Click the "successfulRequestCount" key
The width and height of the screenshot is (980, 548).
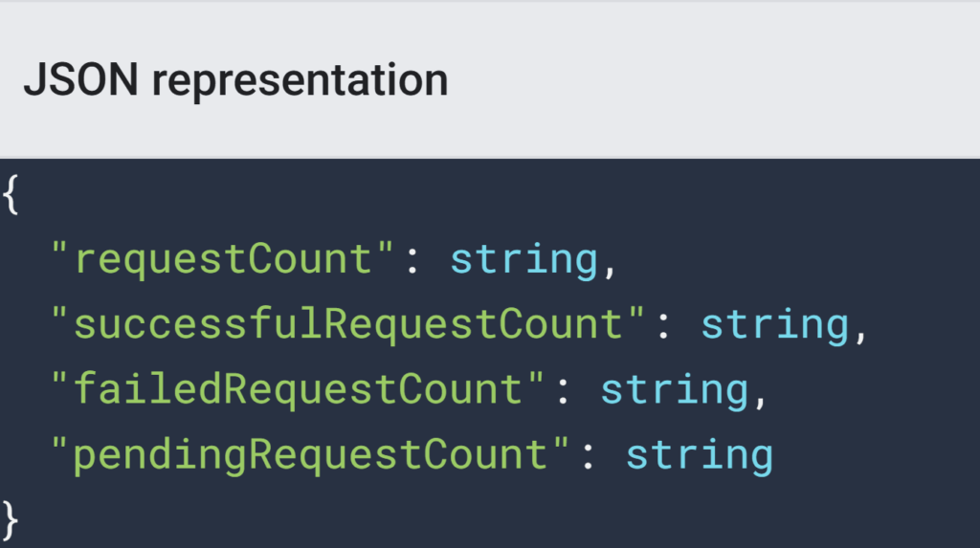tap(347, 324)
